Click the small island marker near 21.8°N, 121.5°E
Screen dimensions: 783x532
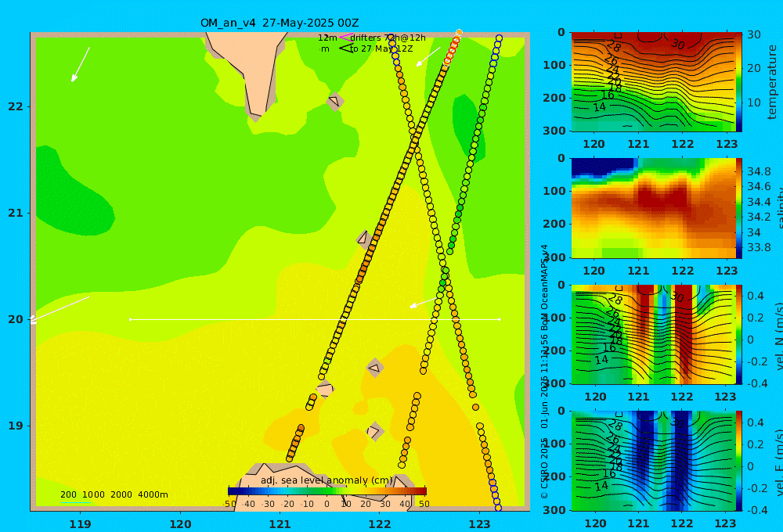tap(334, 101)
